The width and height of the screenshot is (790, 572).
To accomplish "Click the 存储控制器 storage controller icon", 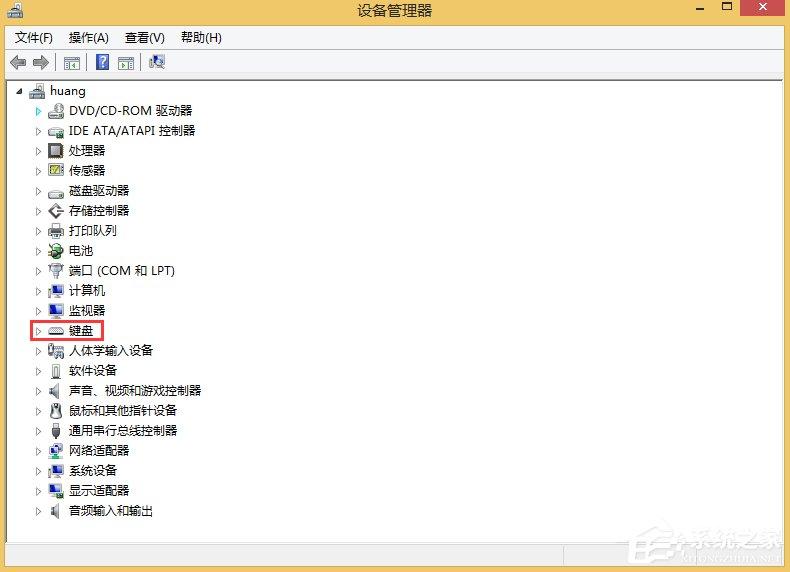I will (x=56, y=211).
